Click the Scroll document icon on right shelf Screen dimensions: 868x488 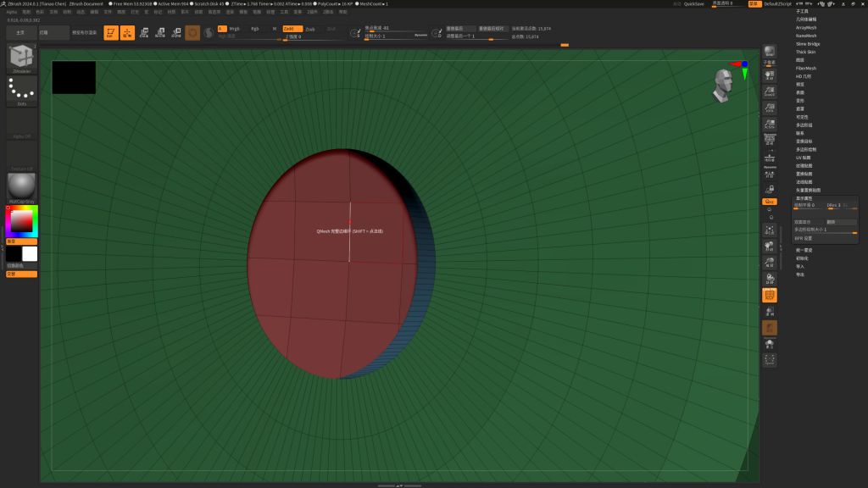point(770,75)
